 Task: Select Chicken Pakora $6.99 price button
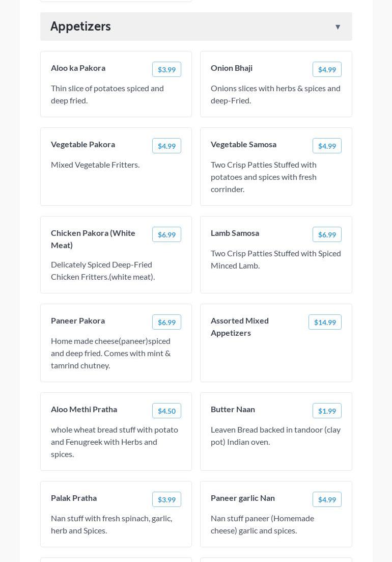click(166, 235)
